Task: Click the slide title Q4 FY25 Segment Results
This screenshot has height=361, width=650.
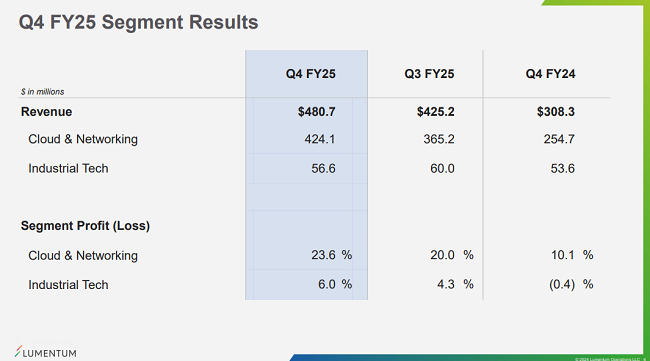Action: [x=138, y=22]
